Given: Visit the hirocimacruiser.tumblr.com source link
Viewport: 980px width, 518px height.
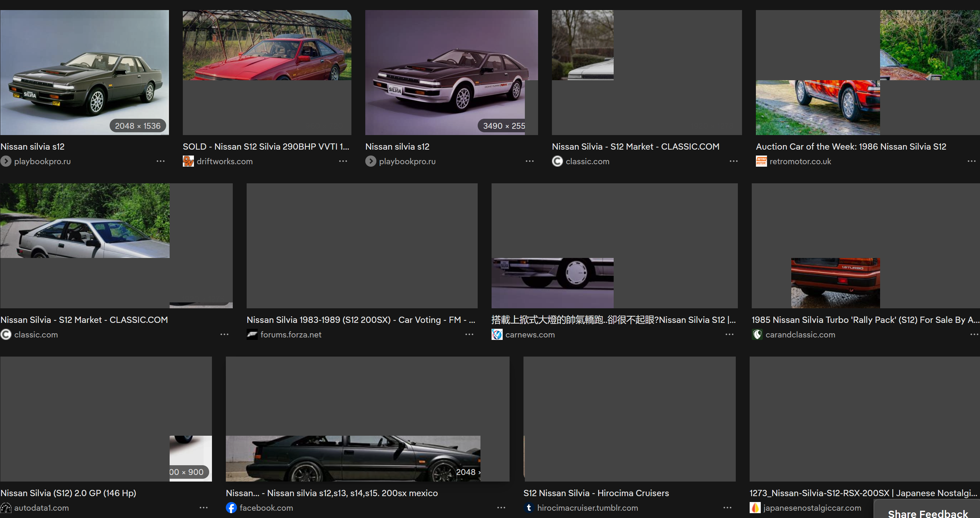Looking at the screenshot, I should [587, 508].
